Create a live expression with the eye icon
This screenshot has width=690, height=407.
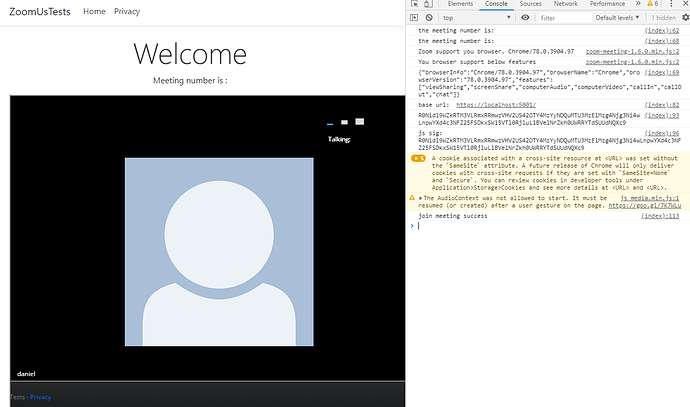[525, 18]
